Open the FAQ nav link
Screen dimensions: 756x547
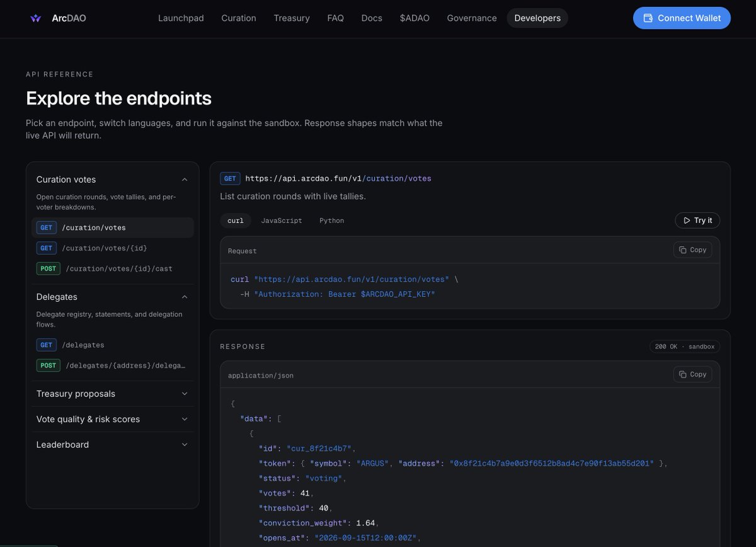click(x=336, y=18)
